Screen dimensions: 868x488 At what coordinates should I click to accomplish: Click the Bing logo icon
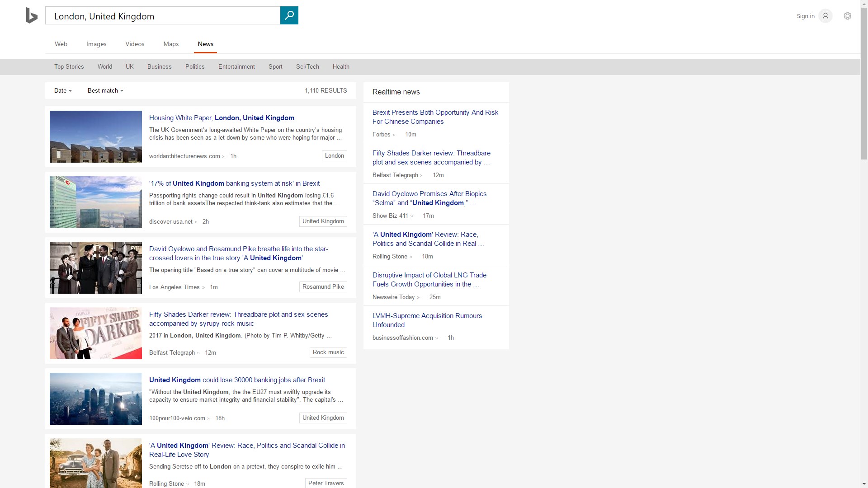coord(32,16)
